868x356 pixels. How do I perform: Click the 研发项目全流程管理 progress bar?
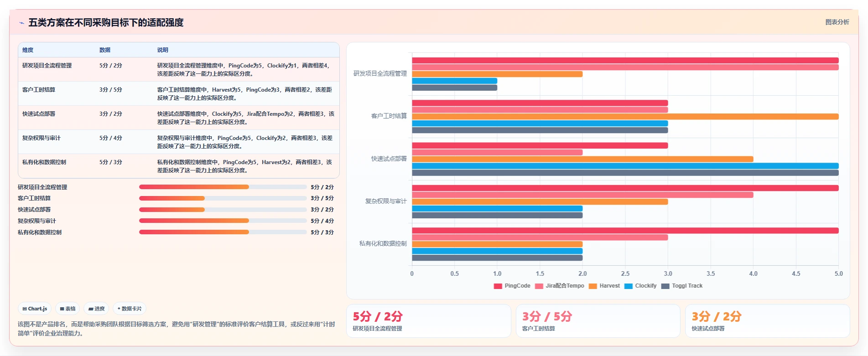point(223,187)
